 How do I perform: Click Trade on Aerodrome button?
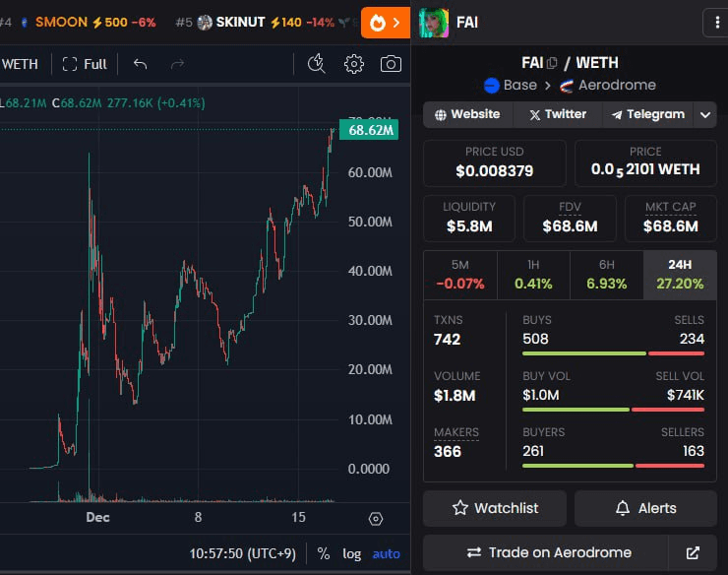546,552
